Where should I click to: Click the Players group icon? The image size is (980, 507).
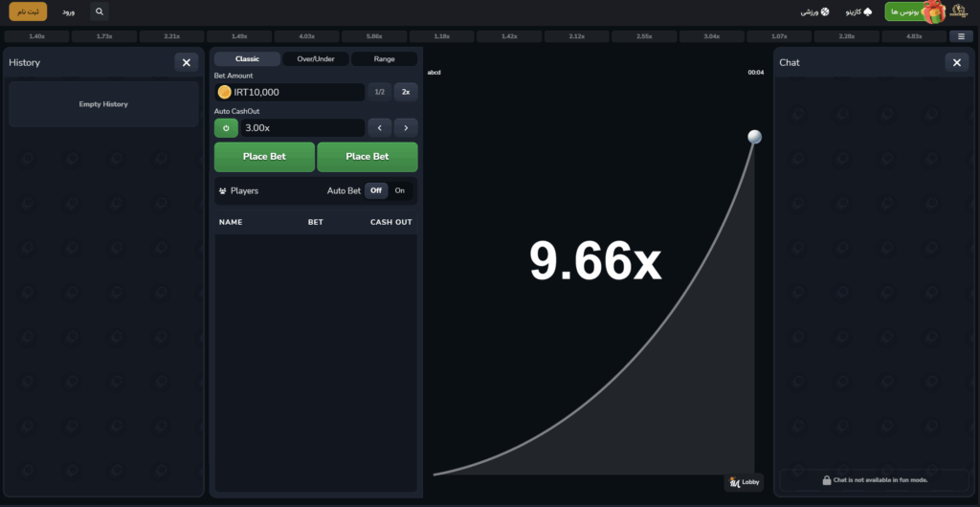(223, 191)
